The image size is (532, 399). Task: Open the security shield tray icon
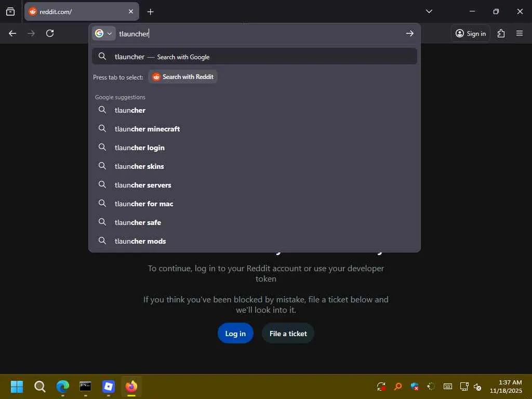[414, 386]
